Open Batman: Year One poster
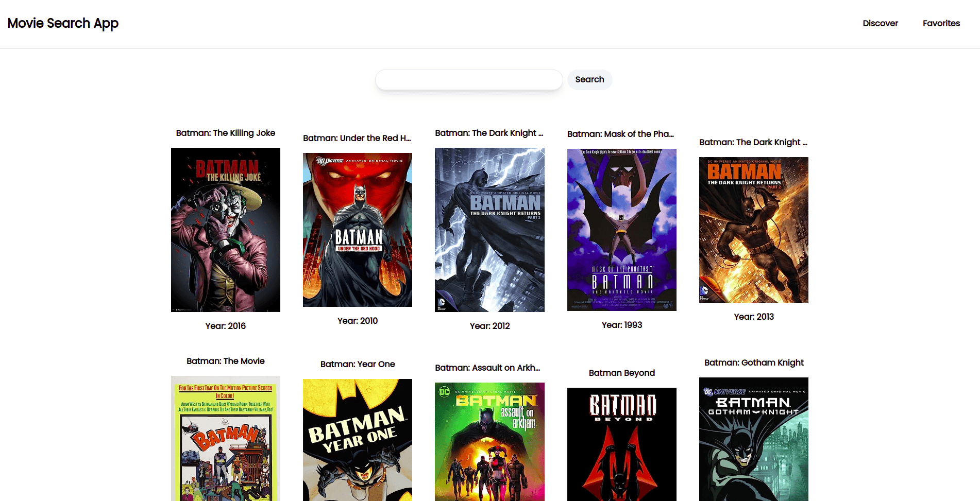Image resolution: width=980 pixels, height=501 pixels. [x=358, y=440]
